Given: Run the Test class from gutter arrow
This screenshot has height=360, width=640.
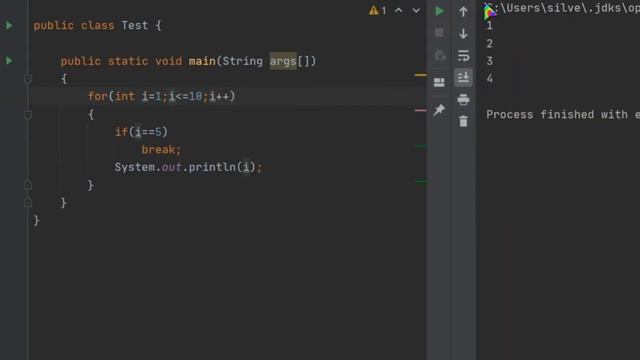Looking at the screenshot, I should [x=9, y=25].
